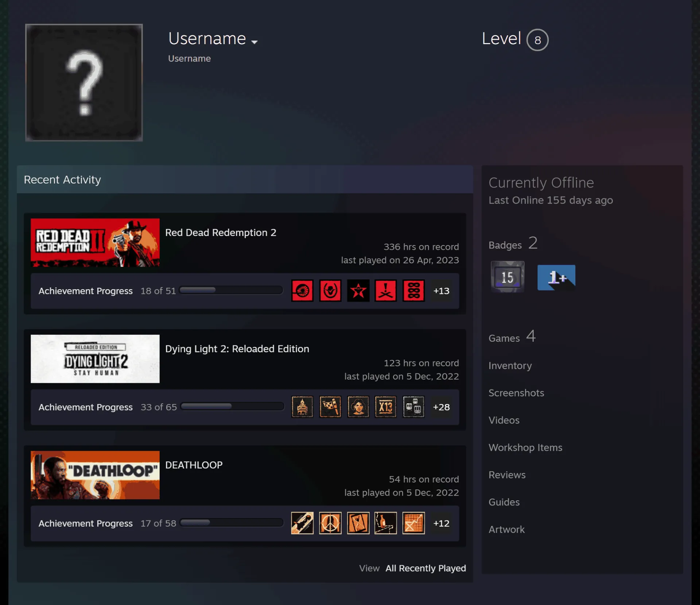Click Dying Light 2 checkered flag achievement
Viewport: 700px width, 605px height.
(x=330, y=407)
